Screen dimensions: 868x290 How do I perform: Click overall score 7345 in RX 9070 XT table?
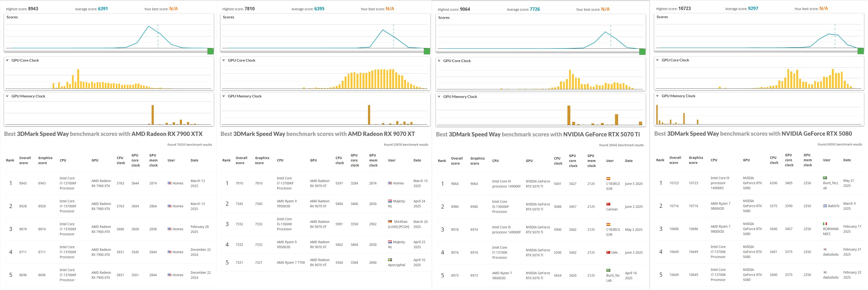pos(239,204)
